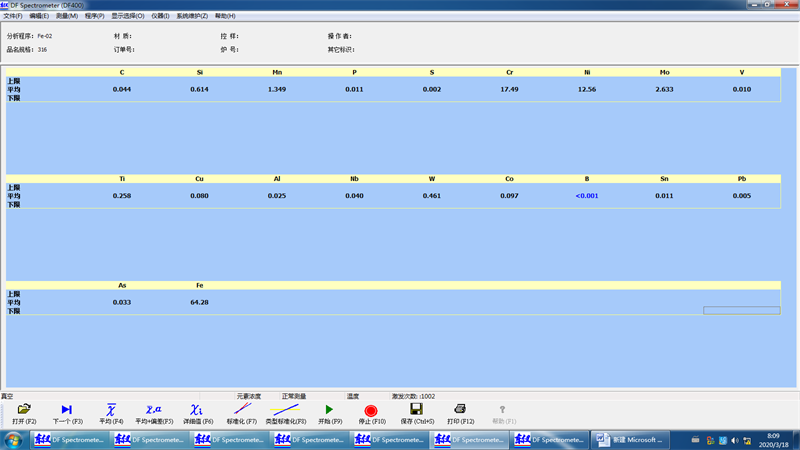Image resolution: width=800 pixels, height=450 pixels.
Task: Open the 系统维护(Z) menu
Action: click(192, 16)
